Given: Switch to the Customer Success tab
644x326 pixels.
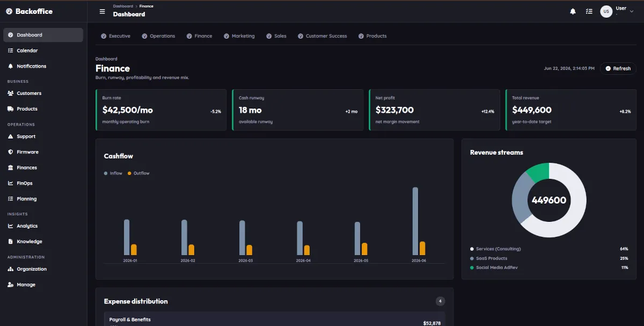Looking at the screenshot, I should (323, 36).
